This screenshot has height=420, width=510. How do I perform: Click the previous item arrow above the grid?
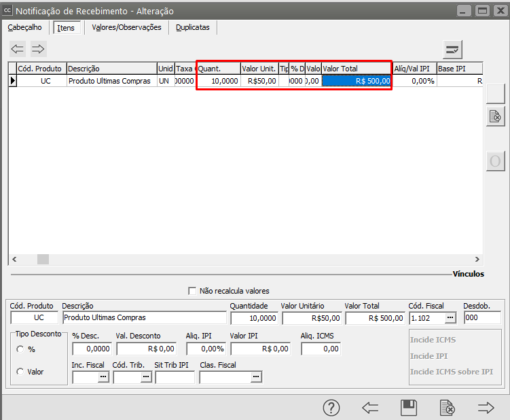click(x=18, y=49)
